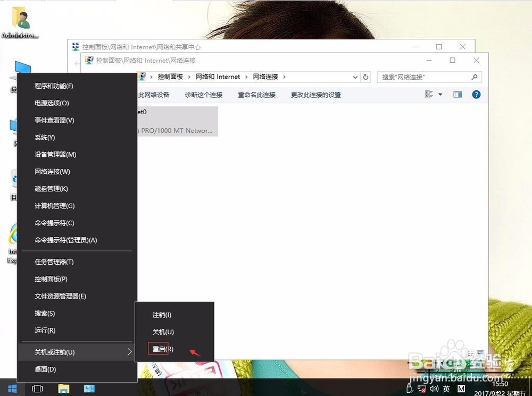Screen dimensions: 532x396
Task: Click the network status tray icon
Action: coord(422,389)
